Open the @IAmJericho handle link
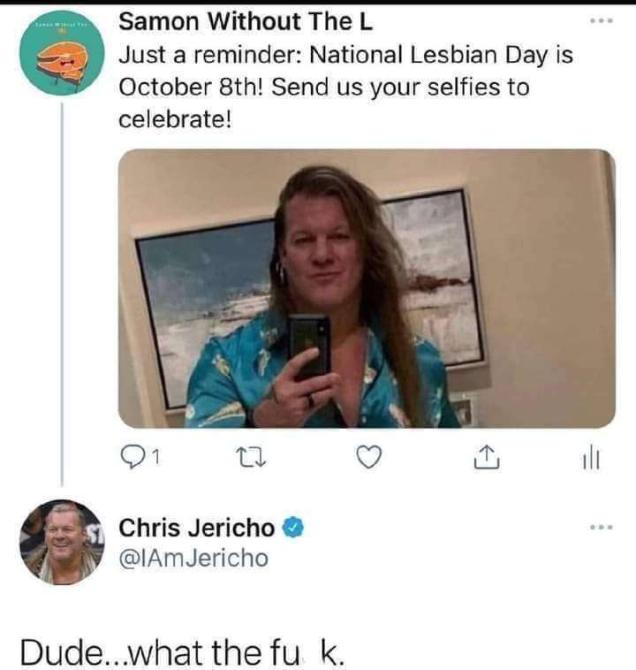This screenshot has height=670, width=636. click(x=193, y=558)
